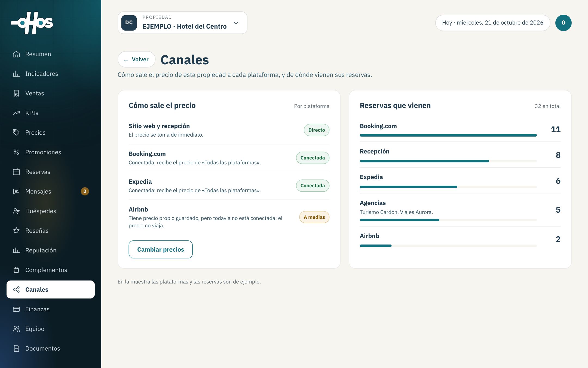Click the Airbnb reservations progress bar

[448, 246]
